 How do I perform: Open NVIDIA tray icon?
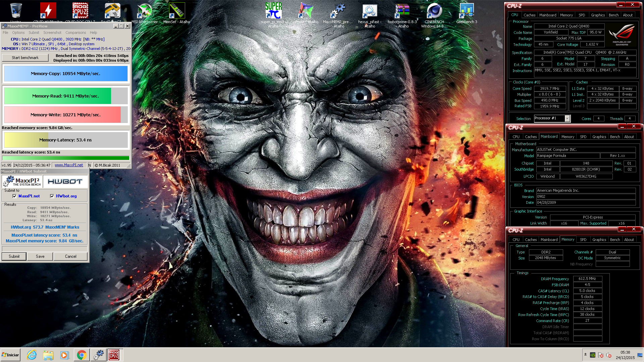click(x=593, y=355)
